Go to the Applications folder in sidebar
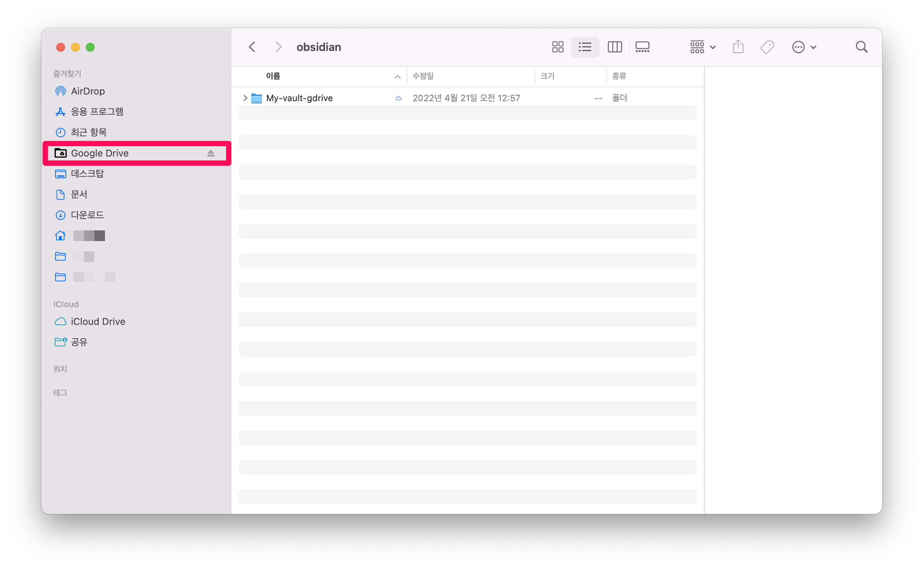This screenshot has width=924, height=569. [x=97, y=112]
